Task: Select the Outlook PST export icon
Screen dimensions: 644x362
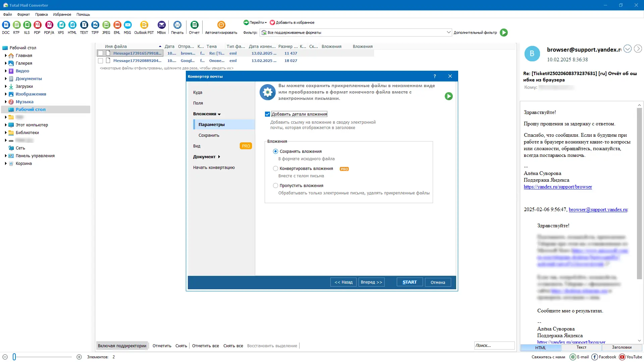Action: pyautogui.click(x=144, y=25)
